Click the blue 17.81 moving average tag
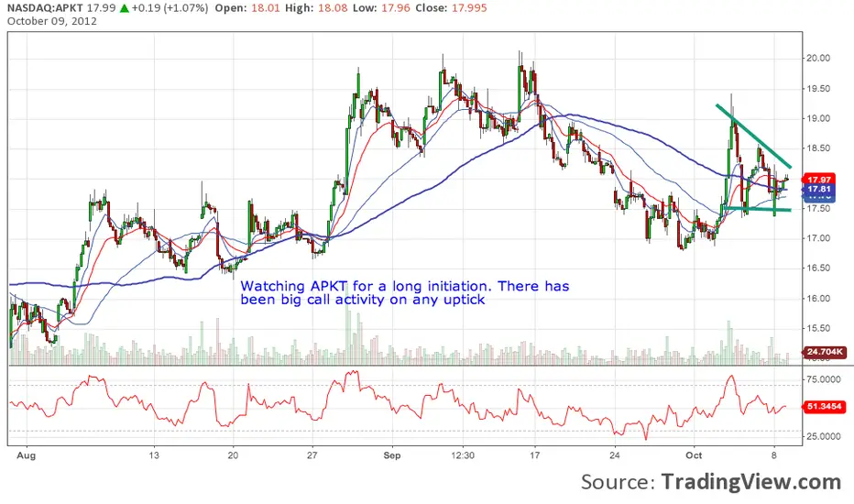This screenshot has width=854, height=504. [818, 189]
